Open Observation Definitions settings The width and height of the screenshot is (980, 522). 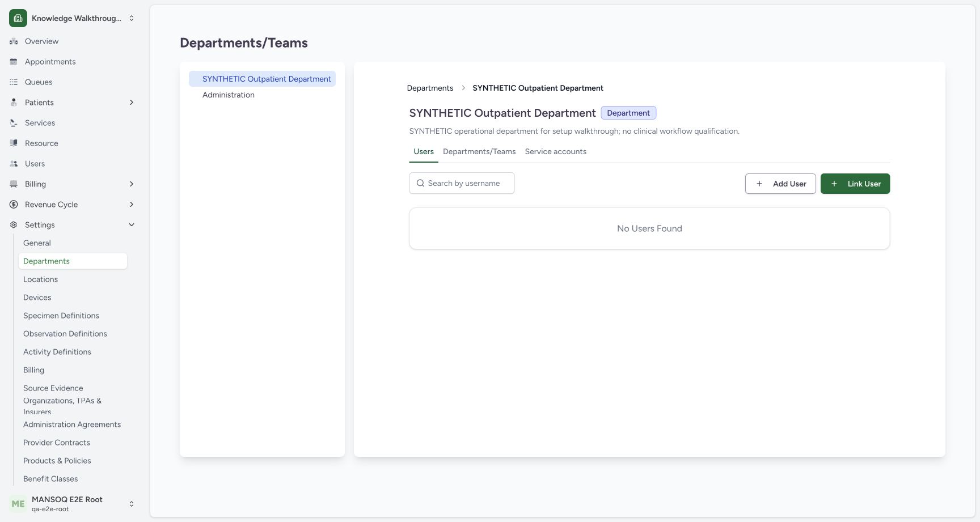(73, 334)
